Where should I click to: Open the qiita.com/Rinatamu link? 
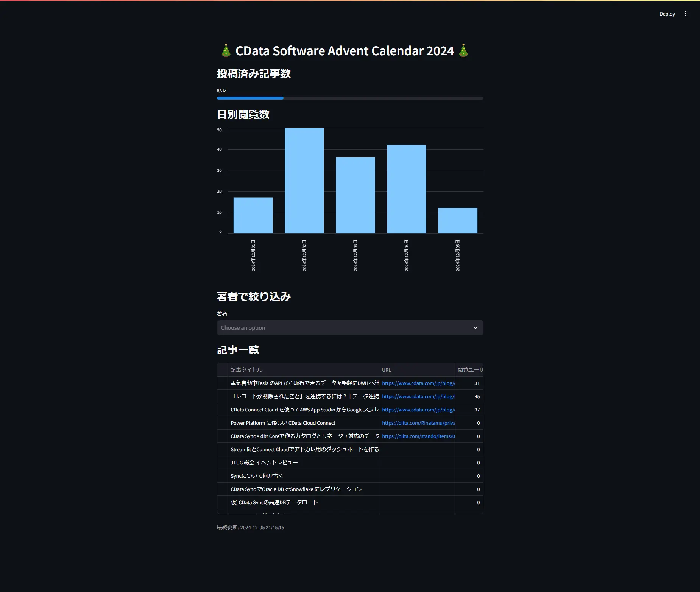(x=418, y=423)
